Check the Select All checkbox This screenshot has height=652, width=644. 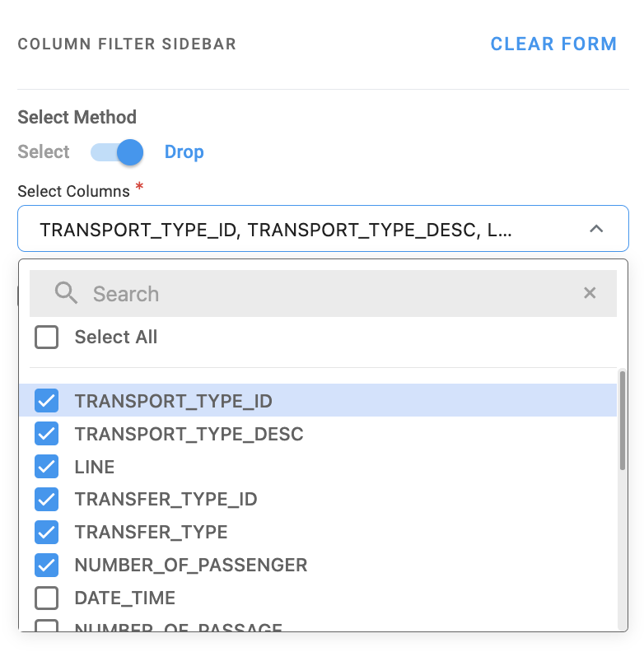47,337
